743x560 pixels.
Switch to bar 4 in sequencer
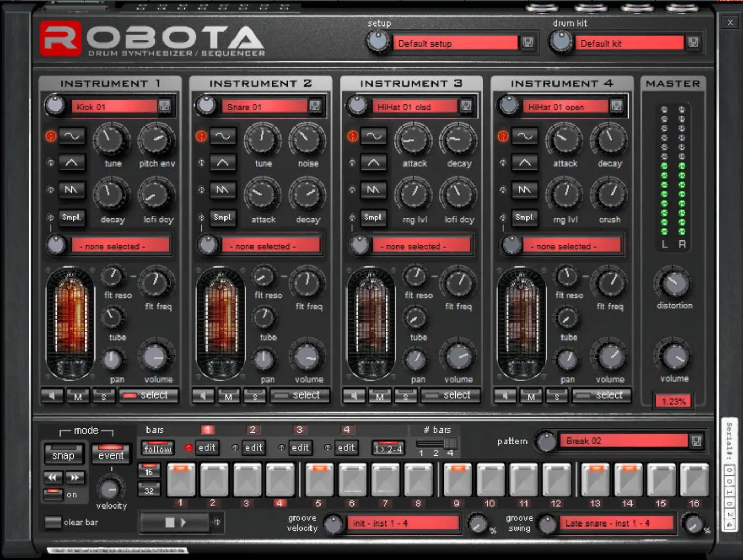346,447
